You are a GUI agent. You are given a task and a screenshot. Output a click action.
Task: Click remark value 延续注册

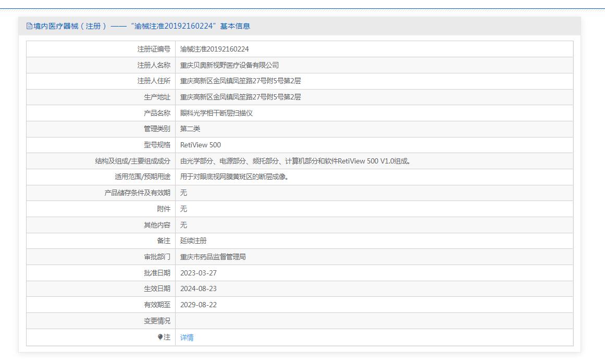pos(193,241)
